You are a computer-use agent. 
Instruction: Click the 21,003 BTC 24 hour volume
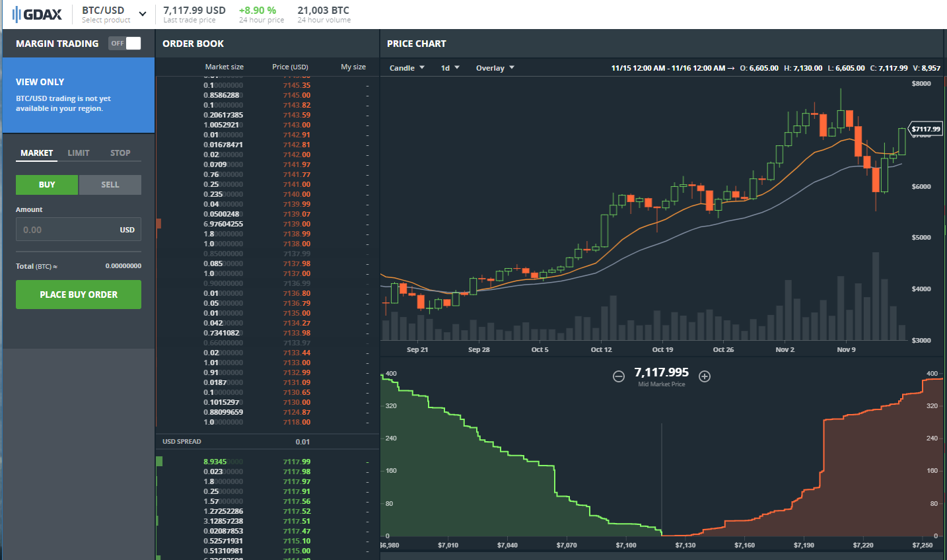[323, 11]
